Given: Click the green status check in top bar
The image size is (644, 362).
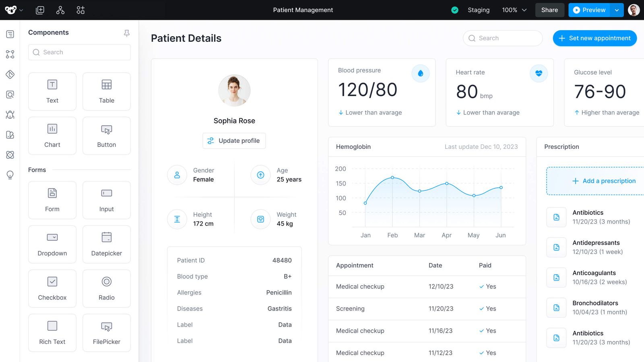Looking at the screenshot, I should point(455,10).
